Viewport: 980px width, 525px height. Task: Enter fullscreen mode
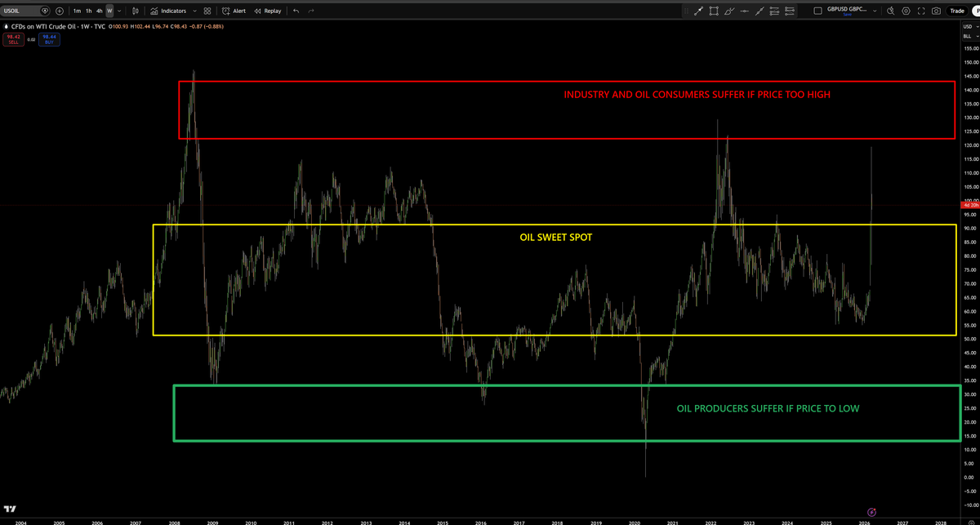tap(921, 11)
